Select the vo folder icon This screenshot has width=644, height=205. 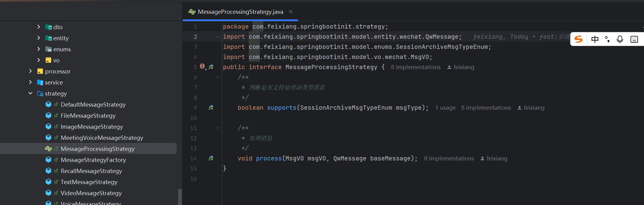click(48, 60)
